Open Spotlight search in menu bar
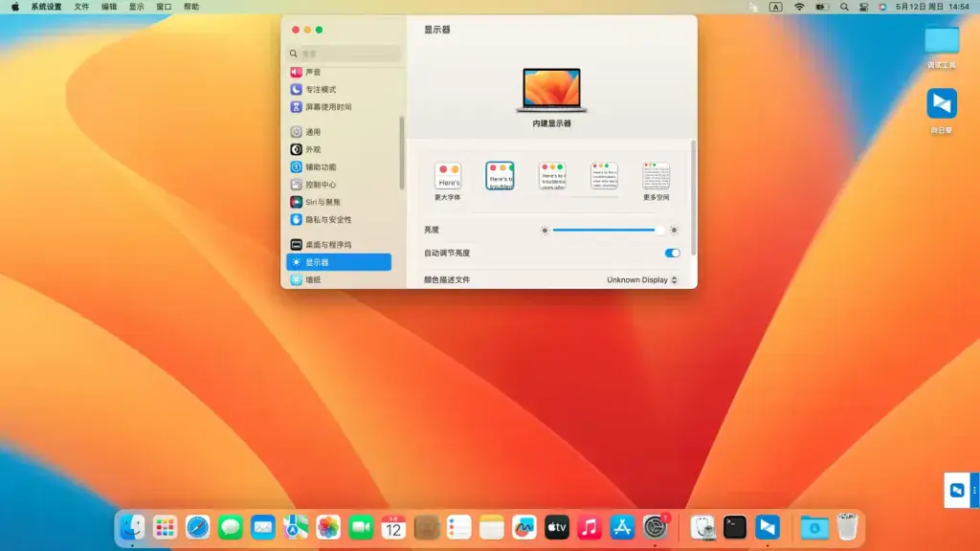This screenshot has width=980, height=551. point(844,7)
